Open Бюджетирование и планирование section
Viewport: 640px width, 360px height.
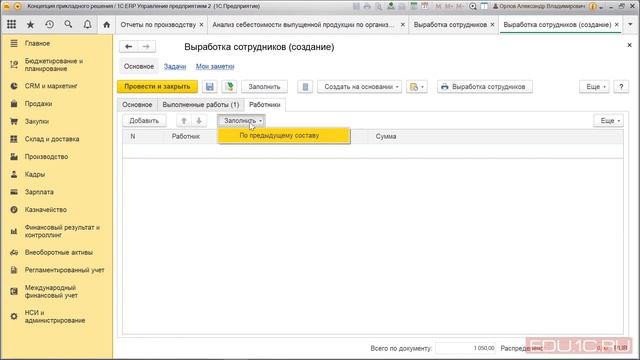[x=53, y=64]
